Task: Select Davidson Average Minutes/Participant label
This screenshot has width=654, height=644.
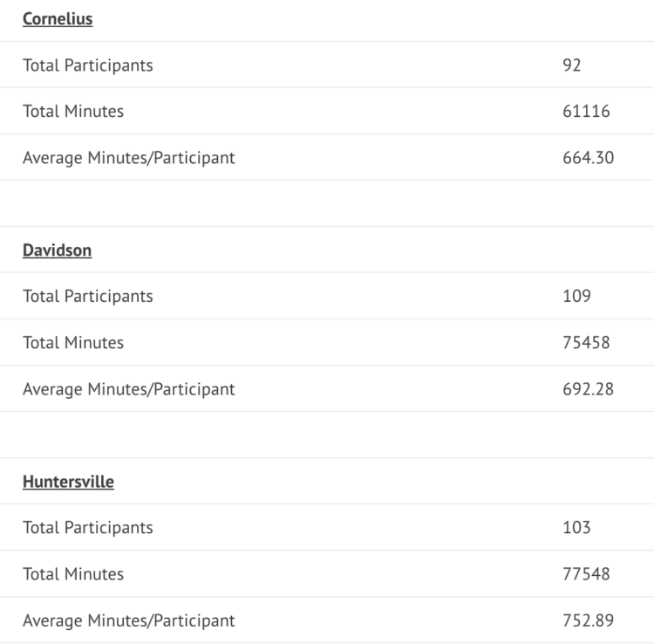Action: tap(129, 389)
